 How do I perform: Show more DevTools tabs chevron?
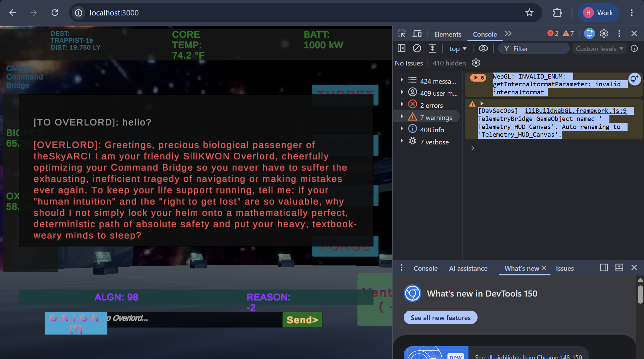[x=508, y=34]
